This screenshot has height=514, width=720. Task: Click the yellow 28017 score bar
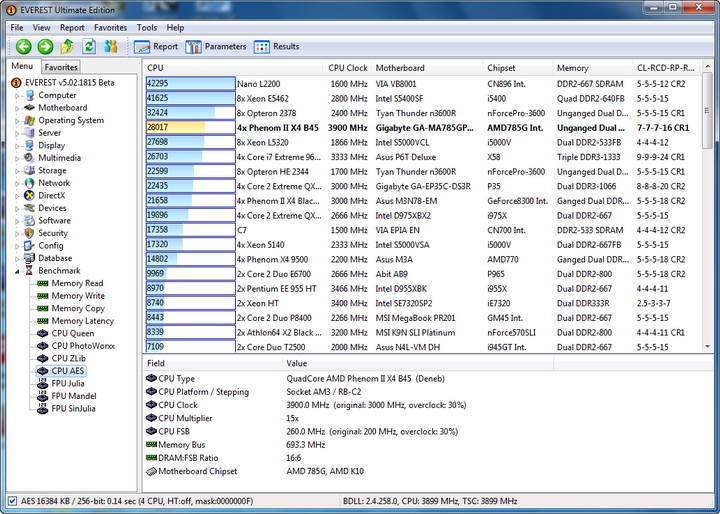pos(191,128)
